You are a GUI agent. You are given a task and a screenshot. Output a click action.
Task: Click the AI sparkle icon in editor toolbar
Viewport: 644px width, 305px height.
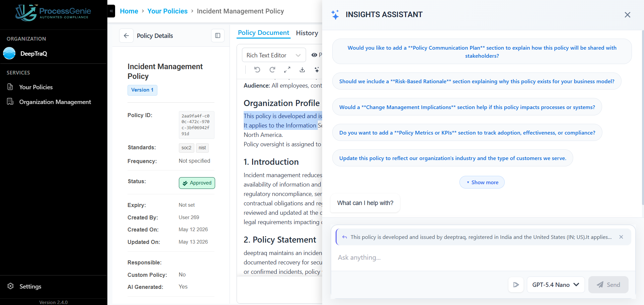pyautogui.click(x=316, y=69)
